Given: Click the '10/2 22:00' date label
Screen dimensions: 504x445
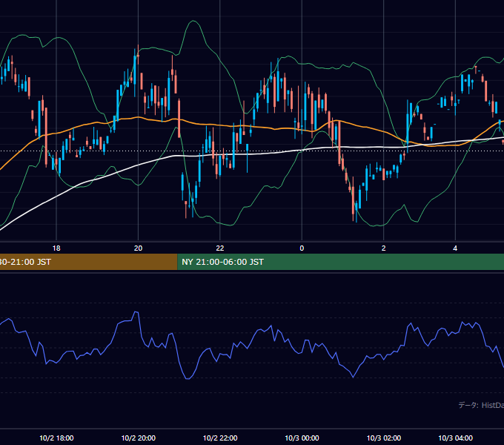Looking at the screenshot, I should 220,438.
